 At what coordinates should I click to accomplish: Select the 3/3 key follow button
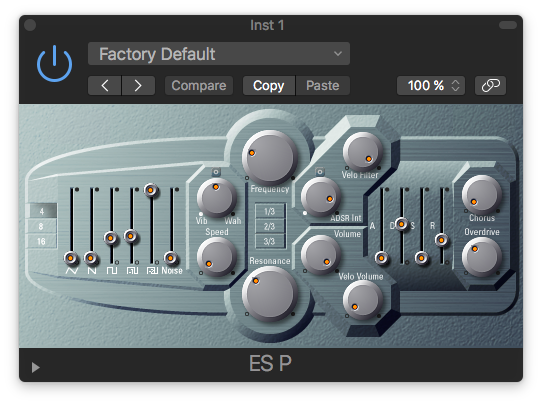coord(270,241)
